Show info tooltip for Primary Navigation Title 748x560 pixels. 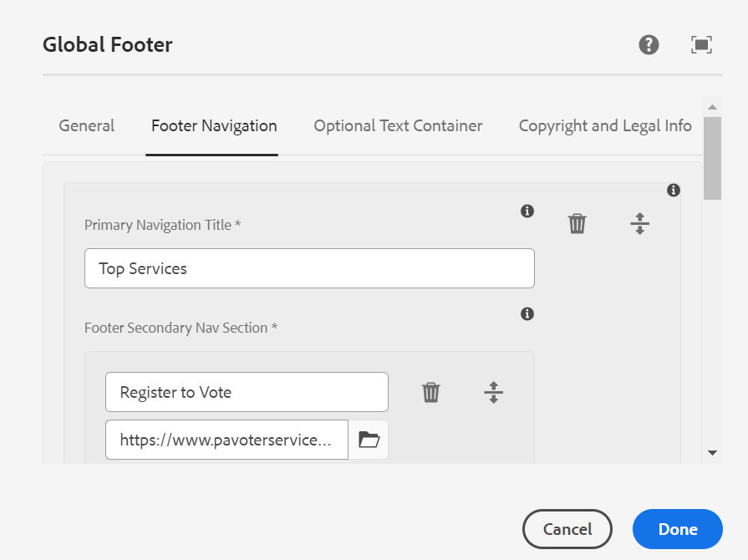point(527,211)
